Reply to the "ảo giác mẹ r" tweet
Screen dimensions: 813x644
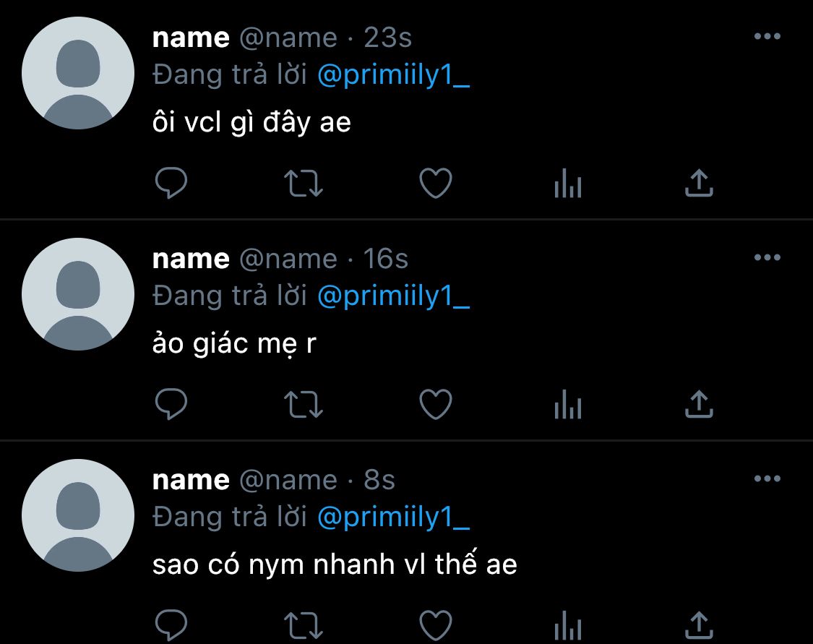pos(171,404)
